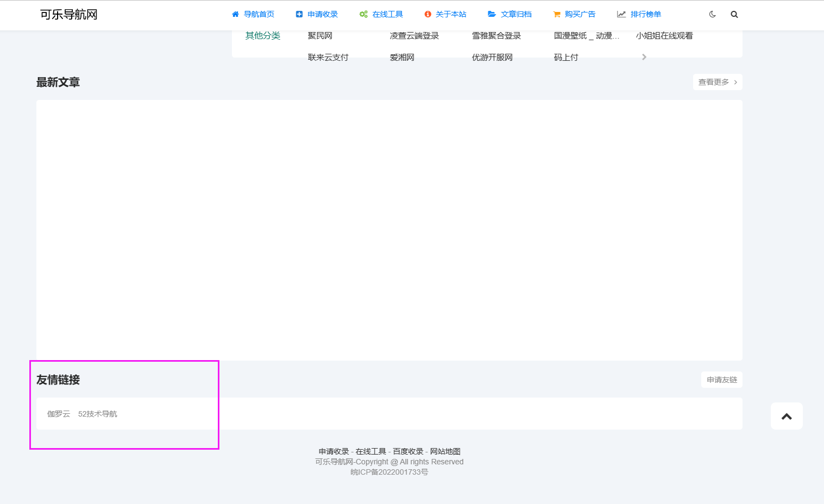824x504 pixels.
Task: Open the 网站地图 footer link
Action: pos(445,451)
